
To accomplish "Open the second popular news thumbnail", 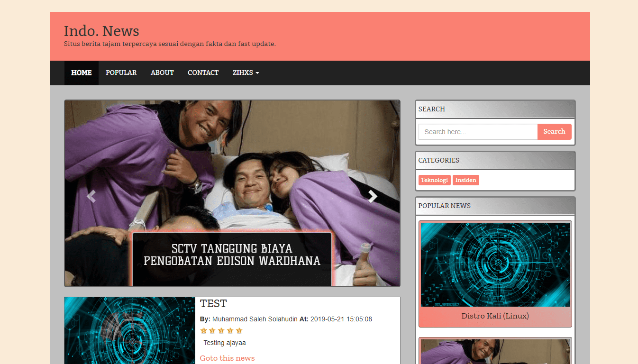I will pos(495,352).
